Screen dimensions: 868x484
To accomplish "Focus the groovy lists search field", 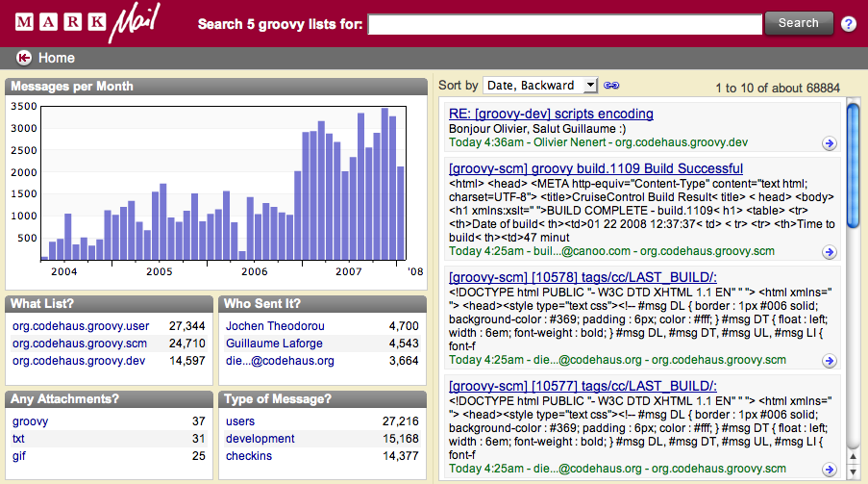I will [x=564, y=24].
